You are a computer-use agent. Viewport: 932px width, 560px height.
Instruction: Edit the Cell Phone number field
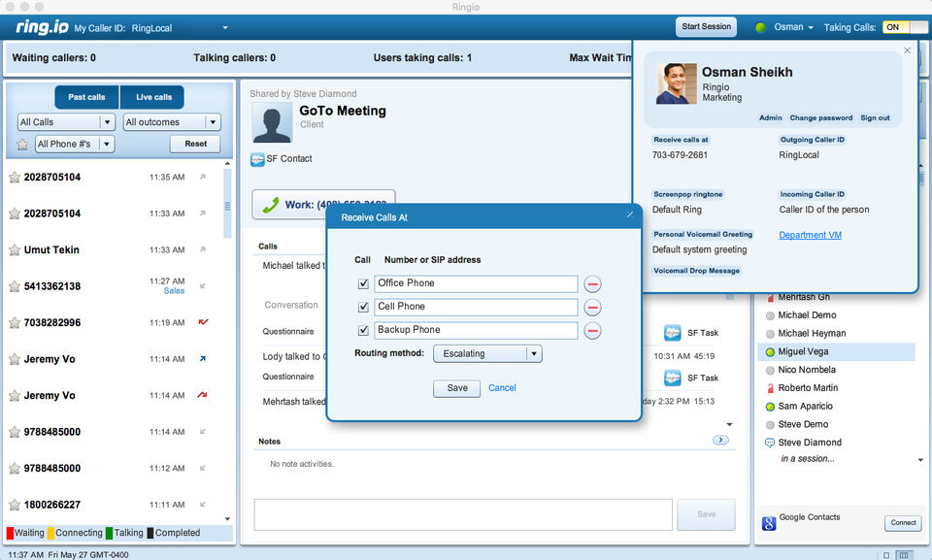[x=476, y=308]
